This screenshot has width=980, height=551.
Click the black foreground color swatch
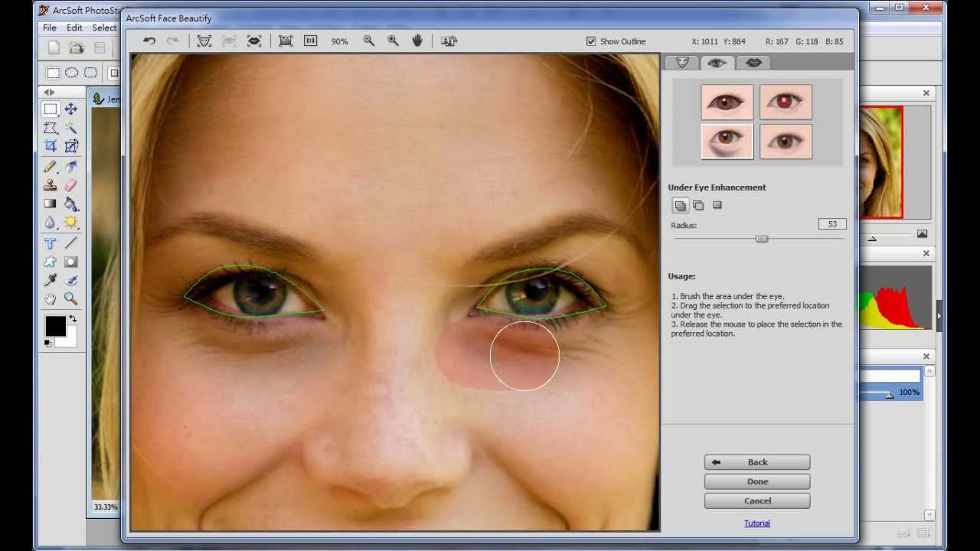55,326
